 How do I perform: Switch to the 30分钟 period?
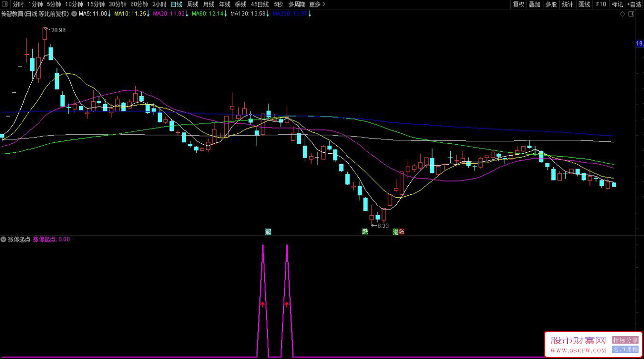click(118, 4)
